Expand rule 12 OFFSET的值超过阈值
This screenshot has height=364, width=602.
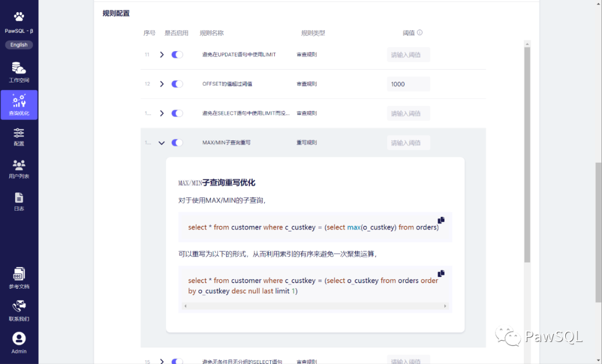[161, 84]
